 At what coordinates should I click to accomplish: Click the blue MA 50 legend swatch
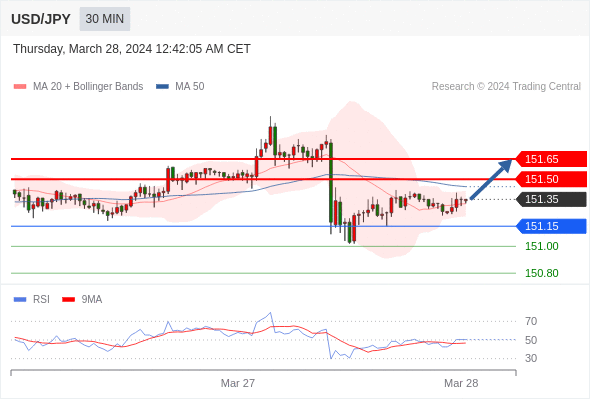(162, 87)
